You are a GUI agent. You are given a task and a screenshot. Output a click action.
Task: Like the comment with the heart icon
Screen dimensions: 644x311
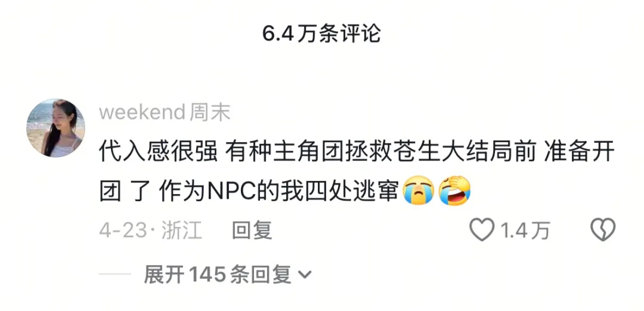[482, 230]
